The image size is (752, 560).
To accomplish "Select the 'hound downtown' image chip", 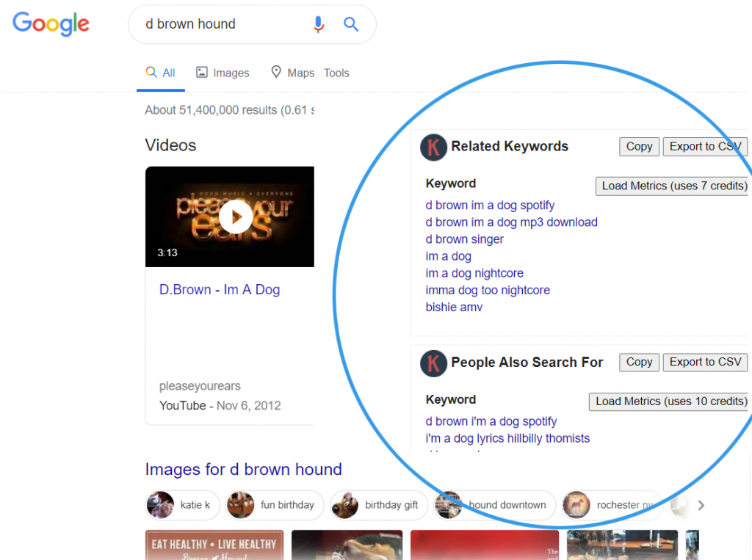I will (x=494, y=505).
